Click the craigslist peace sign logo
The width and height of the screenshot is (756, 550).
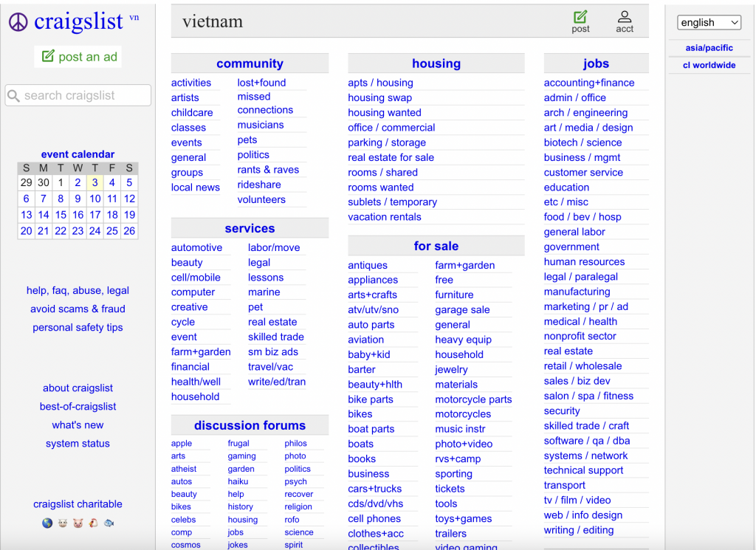(18, 22)
